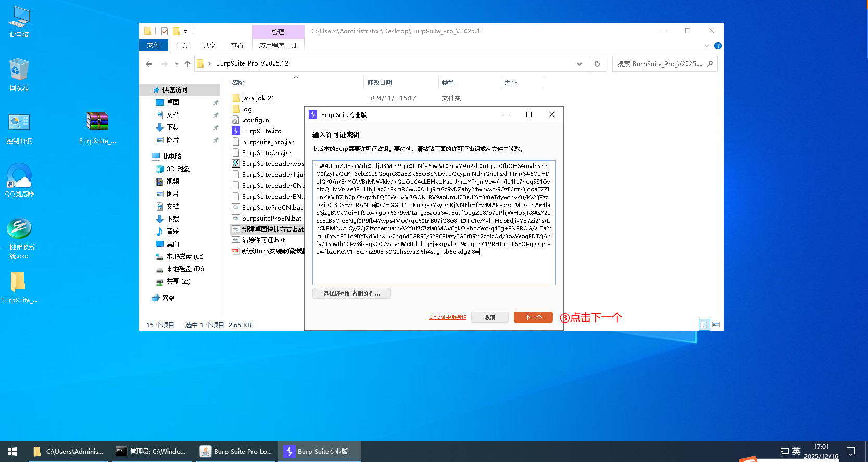Click the Explorer help question mark icon

point(718,46)
